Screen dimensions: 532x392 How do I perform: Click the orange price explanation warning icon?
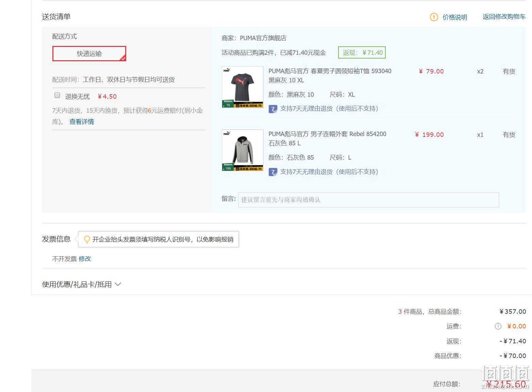(434, 17)
